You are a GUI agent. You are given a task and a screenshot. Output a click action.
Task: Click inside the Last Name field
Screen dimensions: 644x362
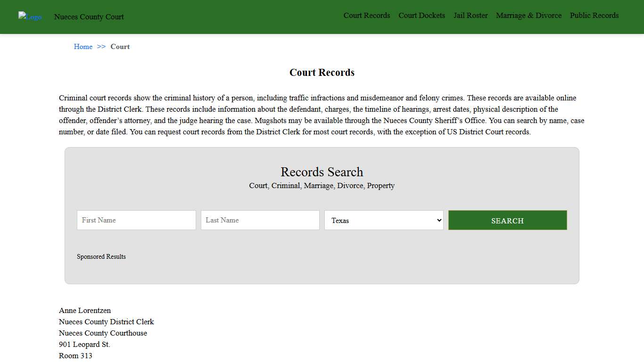(x=260, y=220)
